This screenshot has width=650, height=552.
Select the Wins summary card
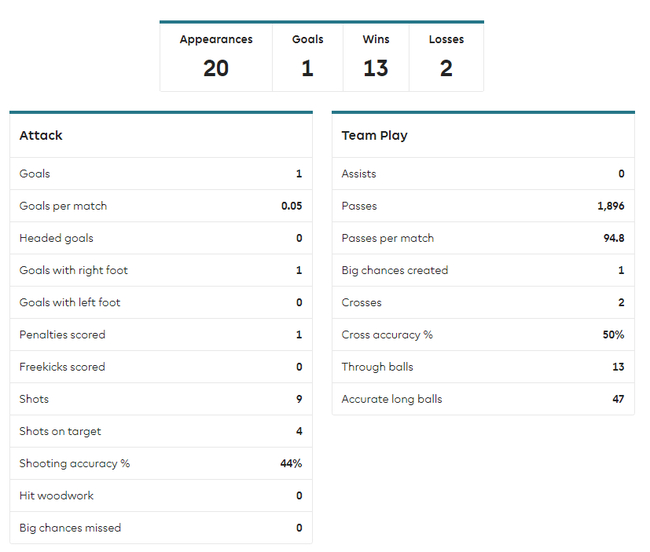(x=376, y=56)
